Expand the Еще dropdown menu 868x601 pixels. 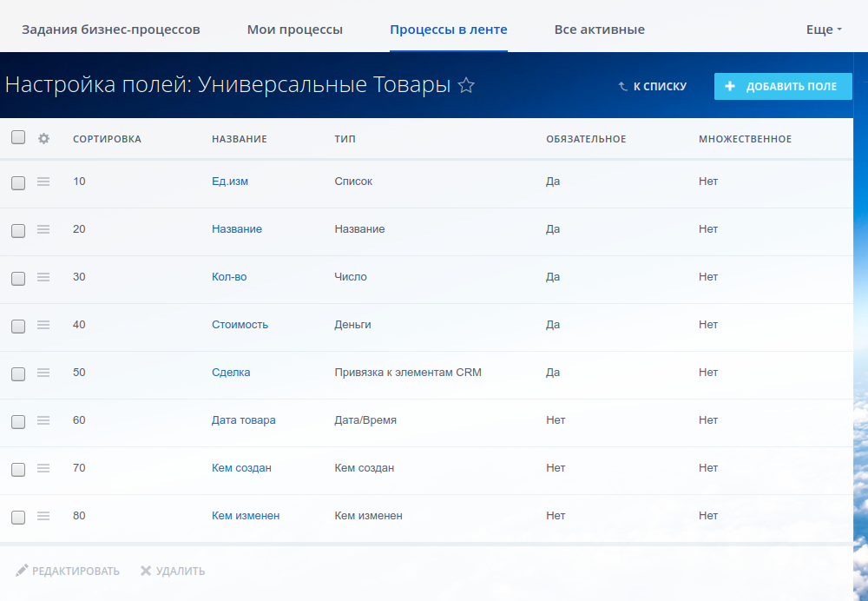click(824, 30)
